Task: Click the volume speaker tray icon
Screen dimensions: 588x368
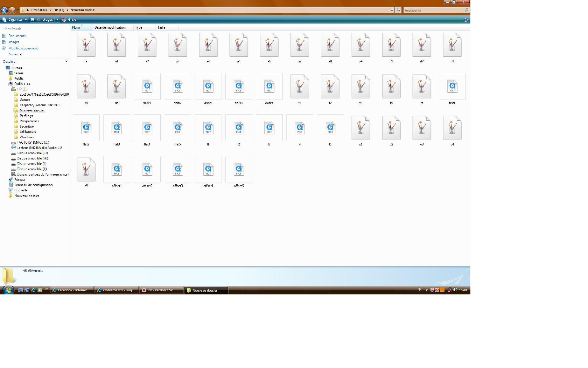Action: tap(455, 290)
